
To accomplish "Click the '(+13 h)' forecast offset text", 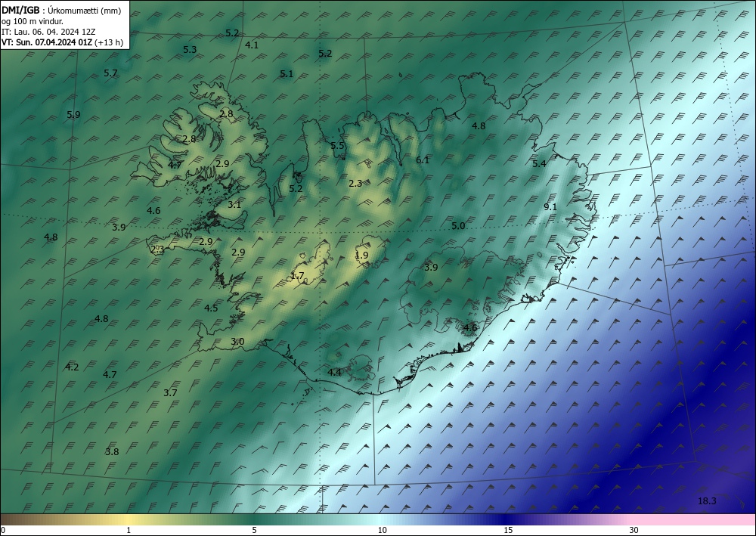I will (109, 42).
